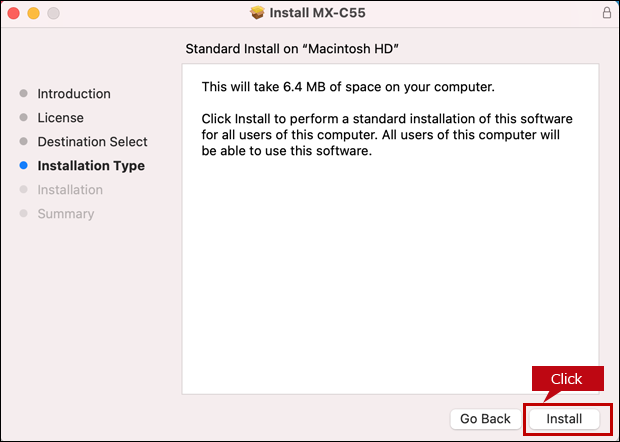This screenshot has width=620, height=442.
Task: Click the dimmed Installation step
Action: coord(70,190)
